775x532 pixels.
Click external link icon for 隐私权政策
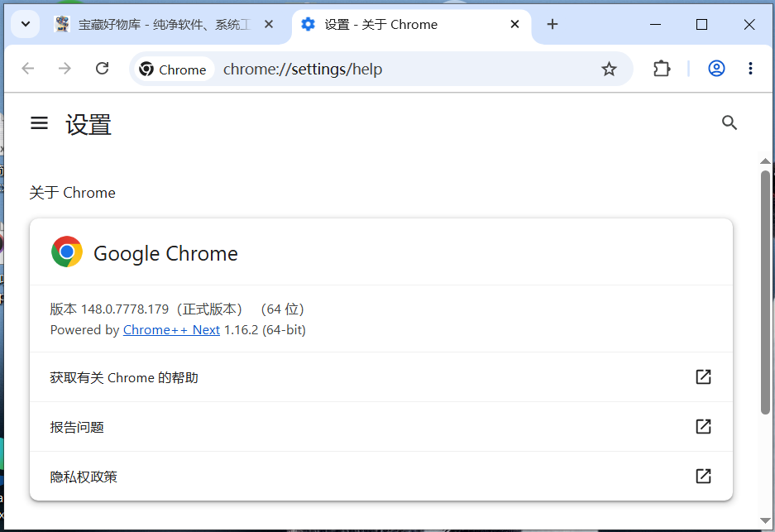pyautogui.click(x=703, y=476)
